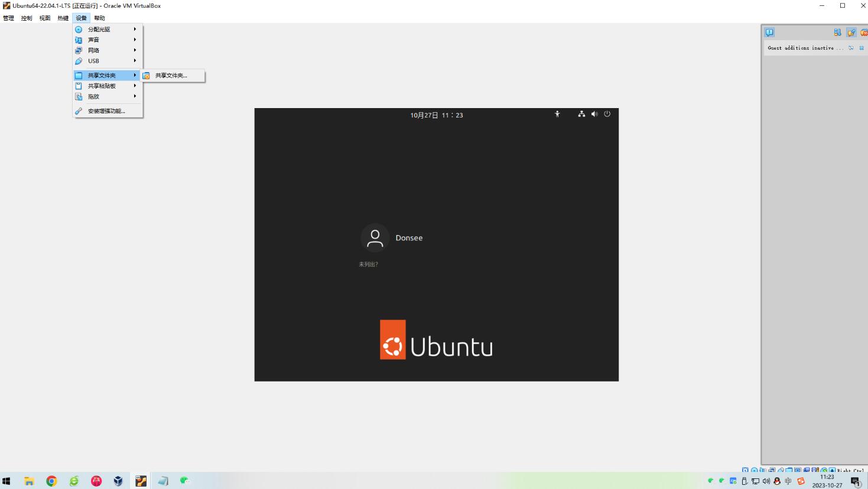The height and width of the screenshot is (489, 868).
Task: Click the drag-and-drop icon beside 拖放
Action: tap(79, 96)
